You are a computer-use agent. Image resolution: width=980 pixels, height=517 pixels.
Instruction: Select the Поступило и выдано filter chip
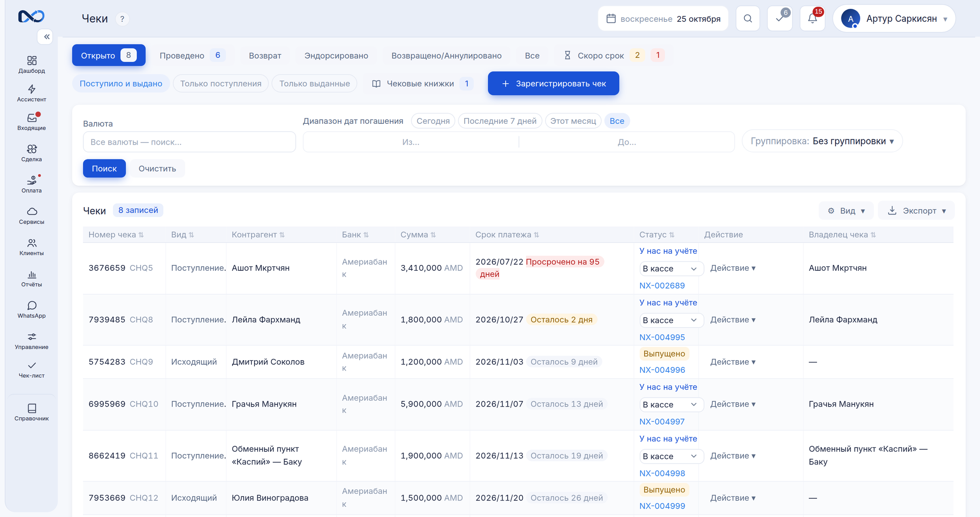pyautogui.click(x=121, y=84)
